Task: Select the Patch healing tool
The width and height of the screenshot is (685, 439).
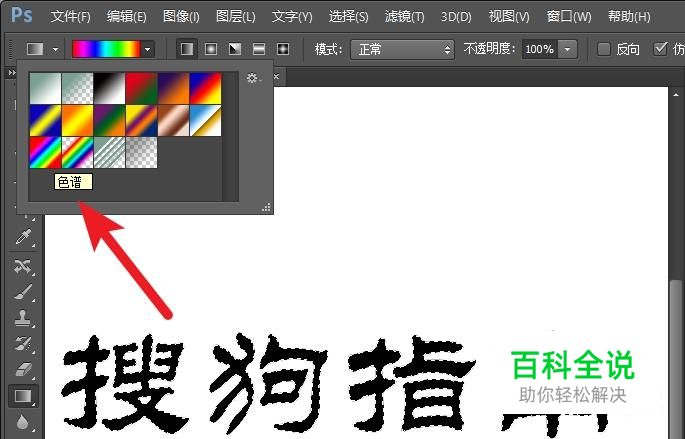Action: 23,266
